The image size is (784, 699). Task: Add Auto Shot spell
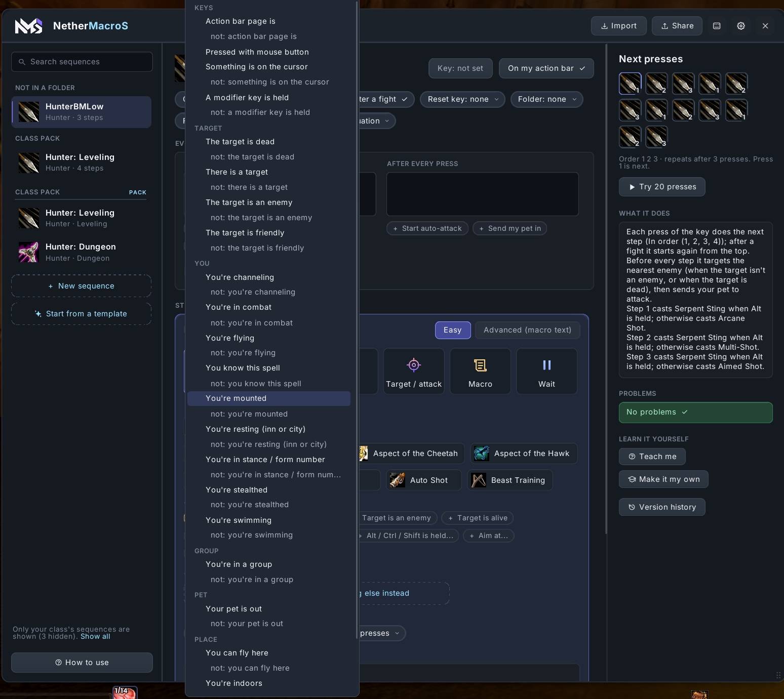(x=423, y=480)
